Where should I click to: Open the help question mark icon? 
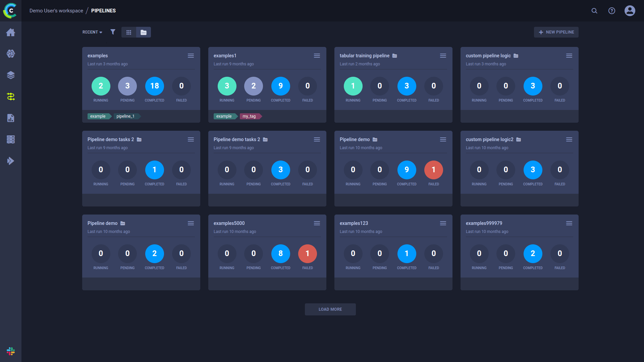pyautogui.click(x=612, y=11)
